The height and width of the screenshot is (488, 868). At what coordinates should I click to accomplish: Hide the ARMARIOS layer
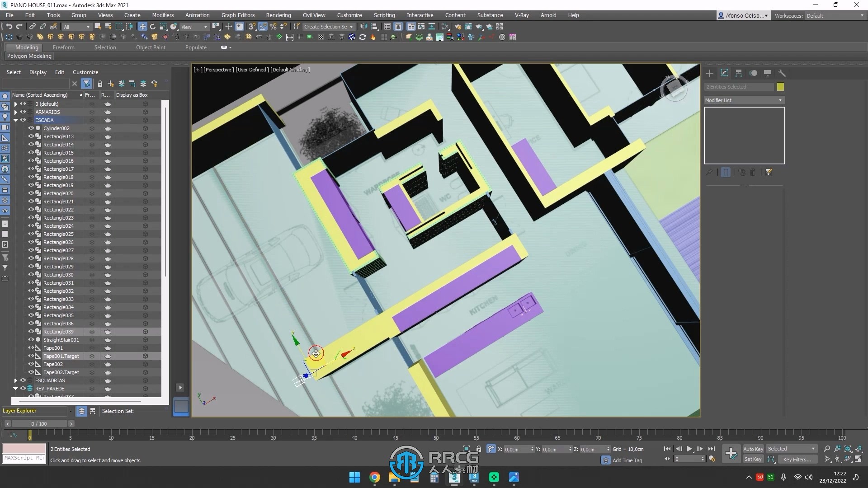pyautogui.click(x=23, y=112)
